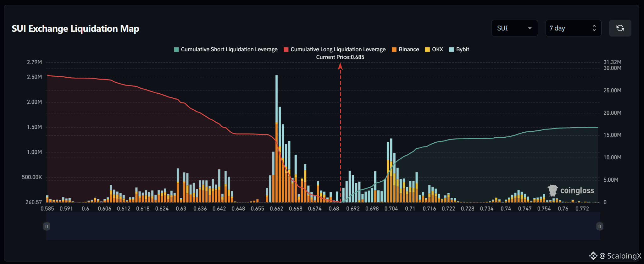The width and height of the screenshot is (644, 264).
Task: Click the x-axis label 0.772
Action: pyautogui.click(x=582, y=209)
